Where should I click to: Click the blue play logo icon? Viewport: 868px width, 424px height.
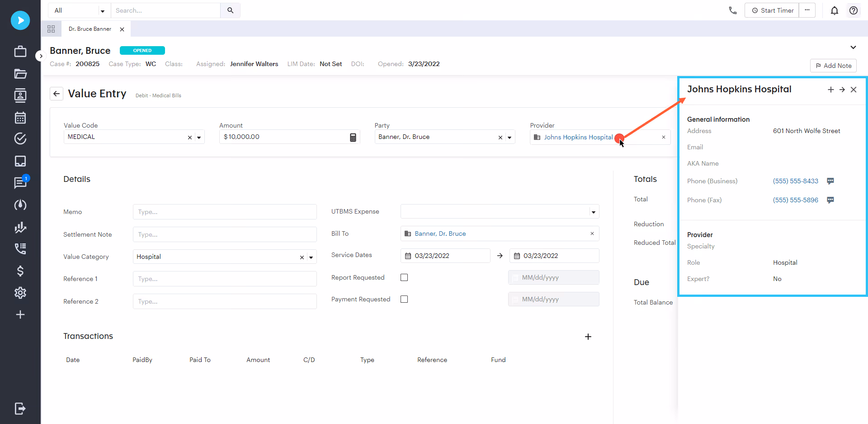pos(20,20)
